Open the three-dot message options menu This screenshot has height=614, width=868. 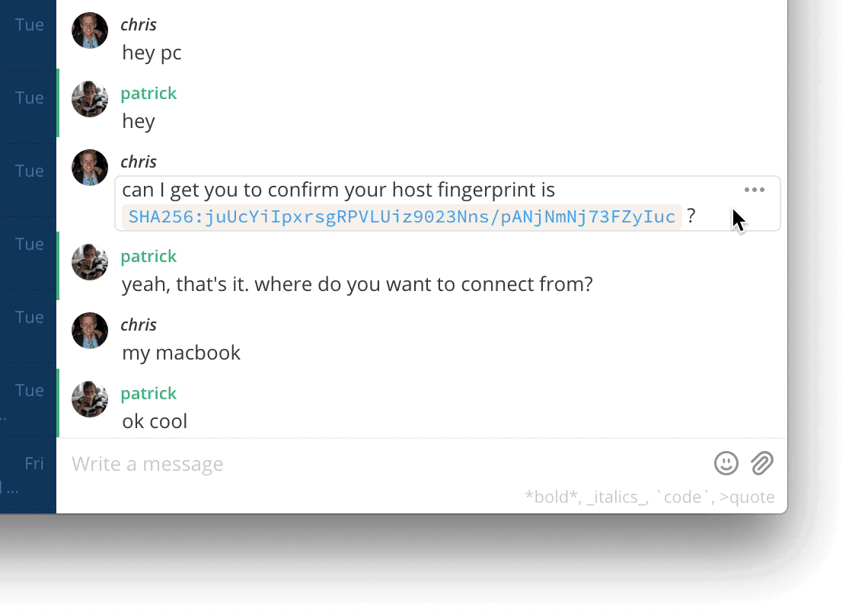(x=754, y=190)
